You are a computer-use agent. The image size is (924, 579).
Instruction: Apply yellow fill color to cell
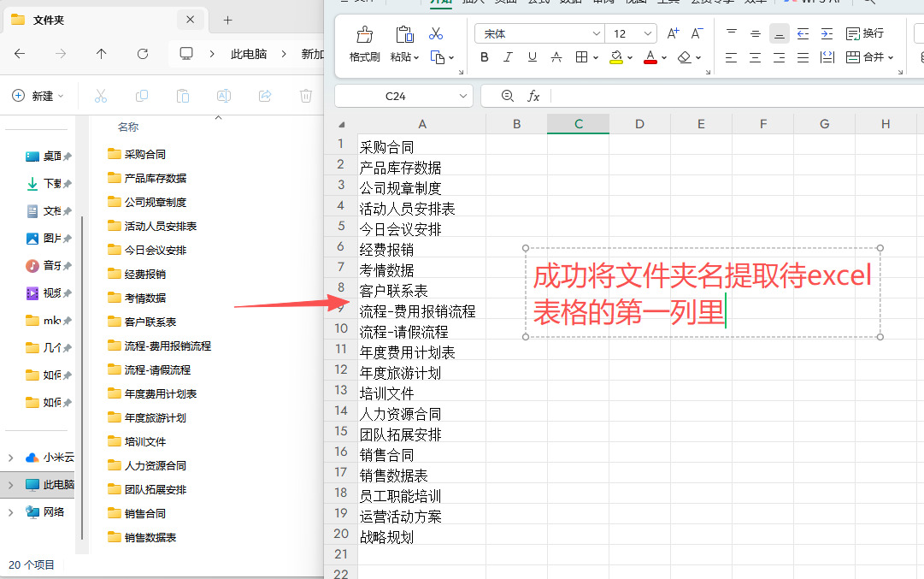tap(616, 57)
